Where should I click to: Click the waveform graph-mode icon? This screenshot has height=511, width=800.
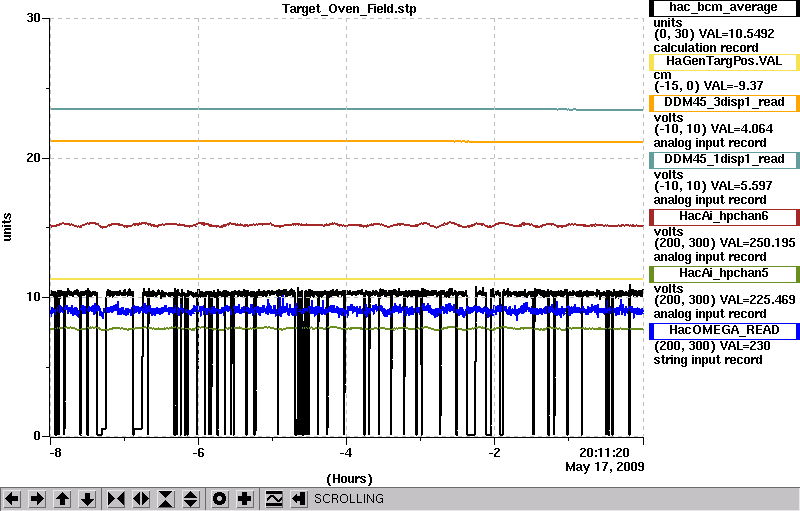click(x=274, y=499)
